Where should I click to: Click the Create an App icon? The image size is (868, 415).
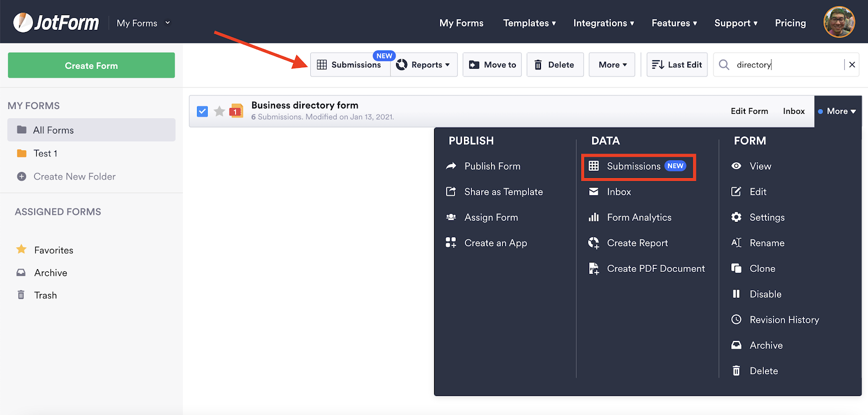coord(451,242)
